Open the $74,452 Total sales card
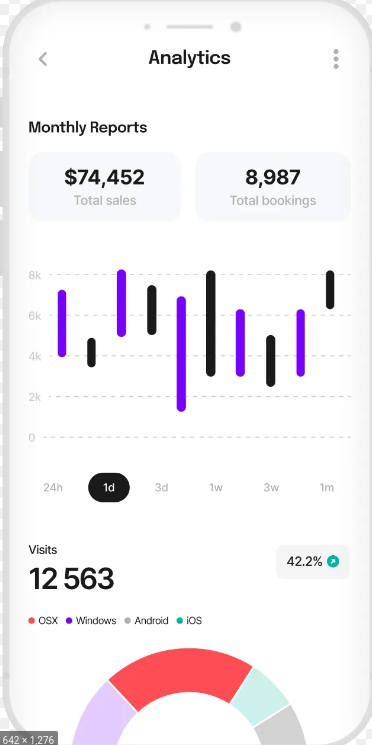Image resolution: width=372 pixels, height=745 pixels. (x=105, y=187)
